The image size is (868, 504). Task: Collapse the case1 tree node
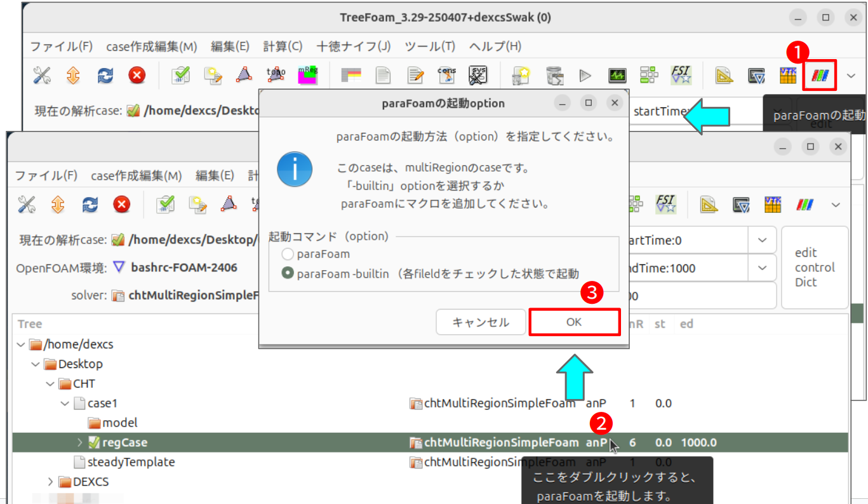(65, 404)
